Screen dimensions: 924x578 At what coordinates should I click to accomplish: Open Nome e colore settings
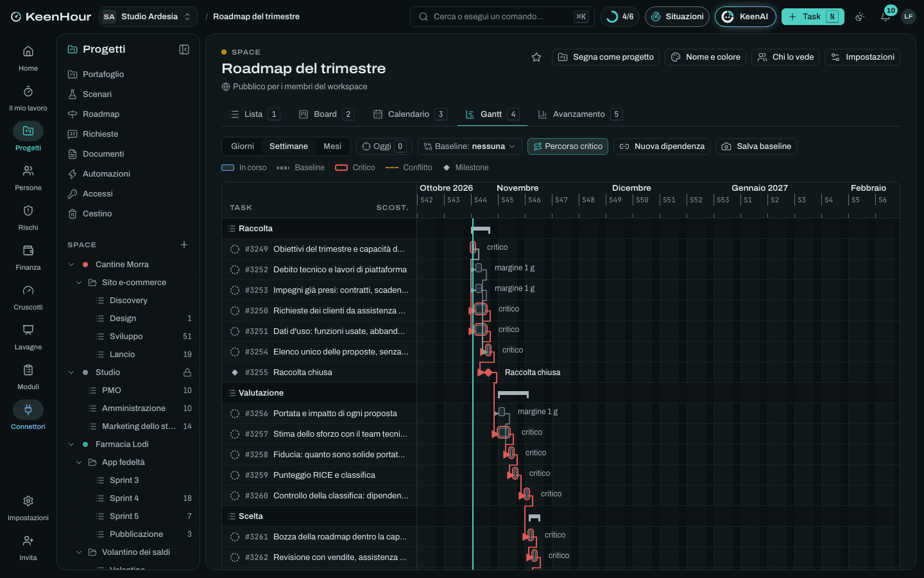(x=705, y=57)
